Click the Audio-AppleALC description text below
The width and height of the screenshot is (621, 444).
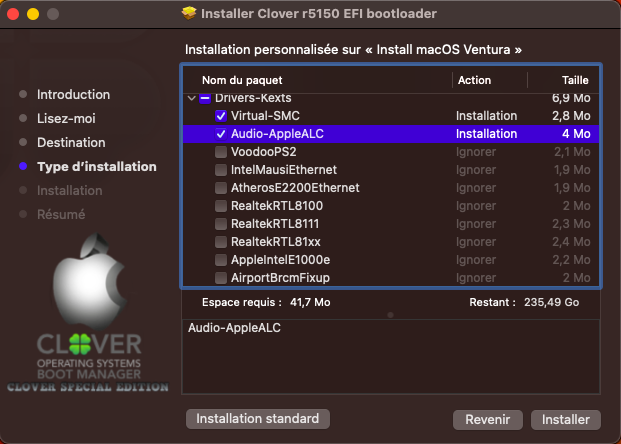coord(234,328)
